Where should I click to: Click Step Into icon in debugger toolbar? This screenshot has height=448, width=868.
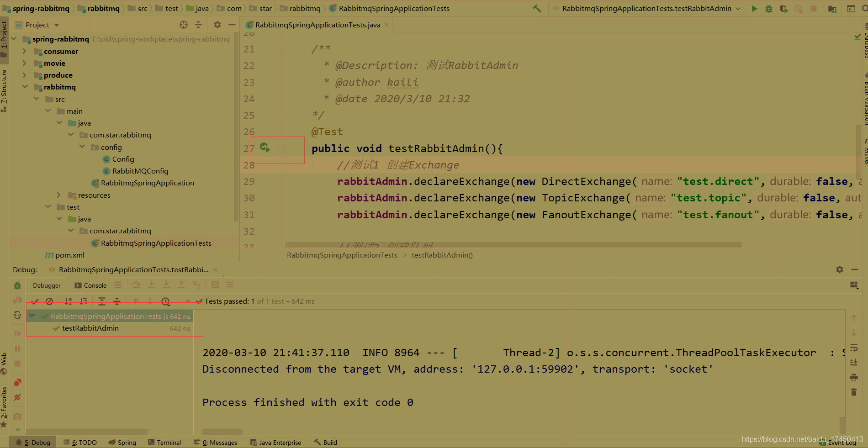coord(152,285)
